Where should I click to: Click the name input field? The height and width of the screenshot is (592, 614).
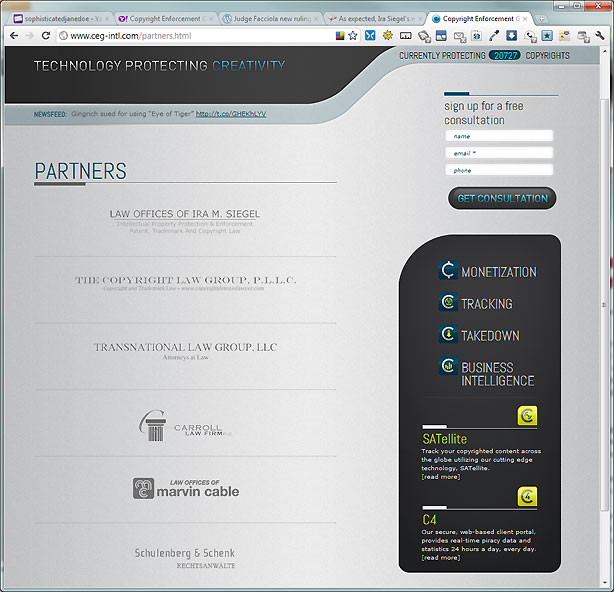499,136
